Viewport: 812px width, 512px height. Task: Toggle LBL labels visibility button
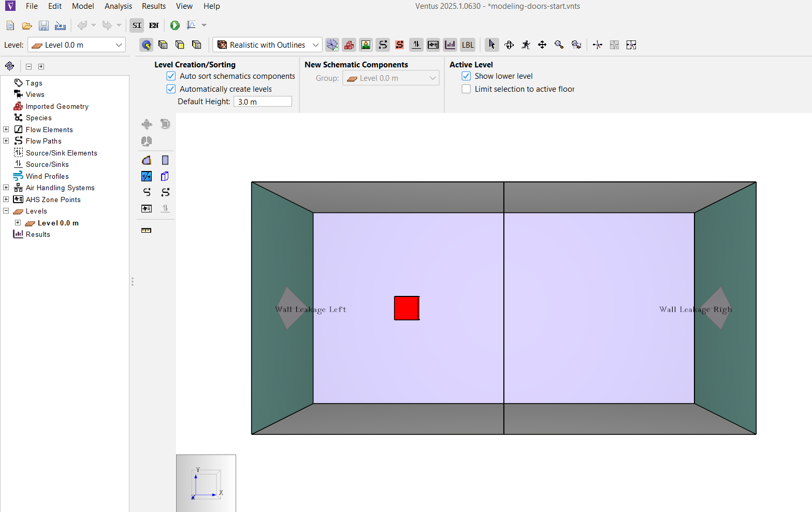click(468, 45)
